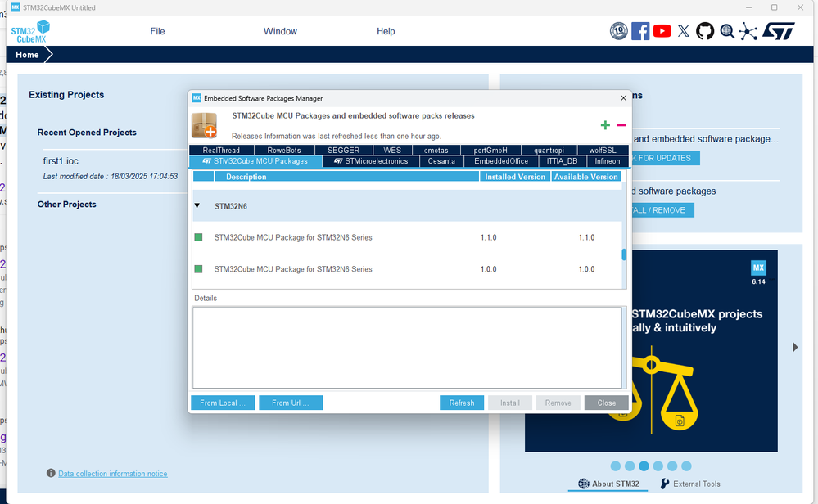Open the emotas tab
The width and height of the screenshot is (818, 504).
pos(436,150)
